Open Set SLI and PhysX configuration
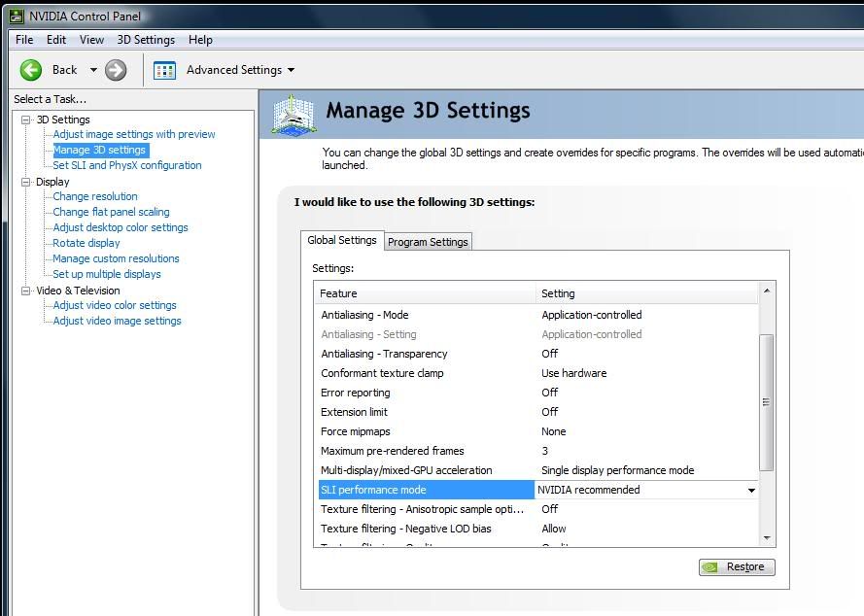864x616 pixels. pos(127,165)
